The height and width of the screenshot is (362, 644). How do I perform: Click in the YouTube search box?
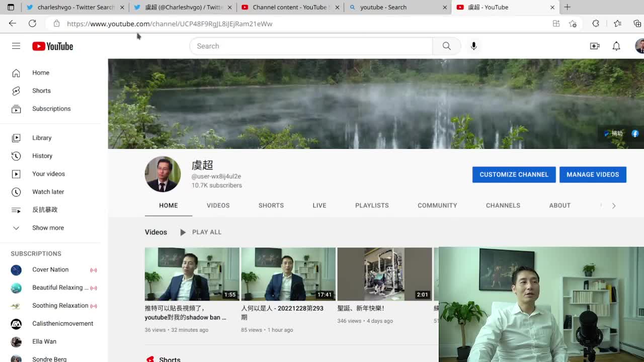(311, 46)
